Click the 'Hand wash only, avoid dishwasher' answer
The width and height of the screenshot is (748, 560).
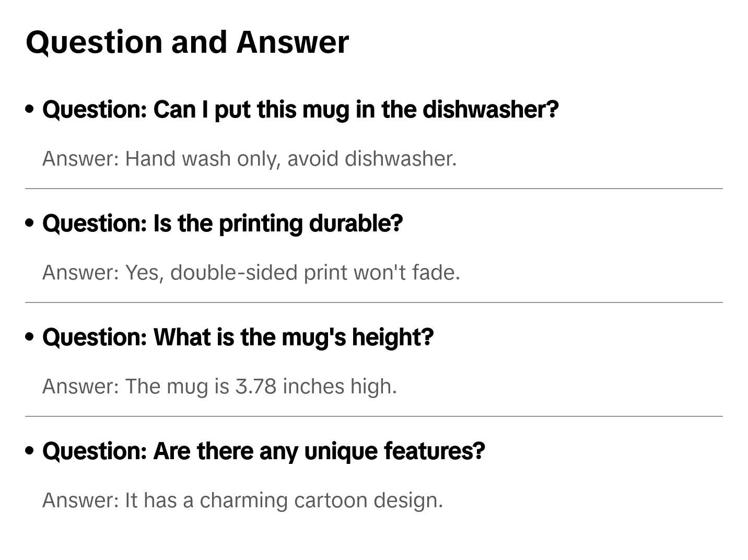[290, 159]
